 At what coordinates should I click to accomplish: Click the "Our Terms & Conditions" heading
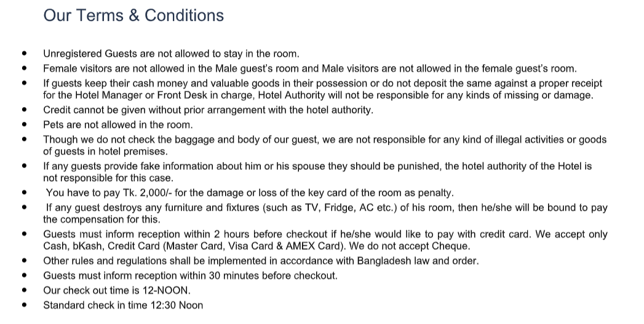click(x=133, y=15)
